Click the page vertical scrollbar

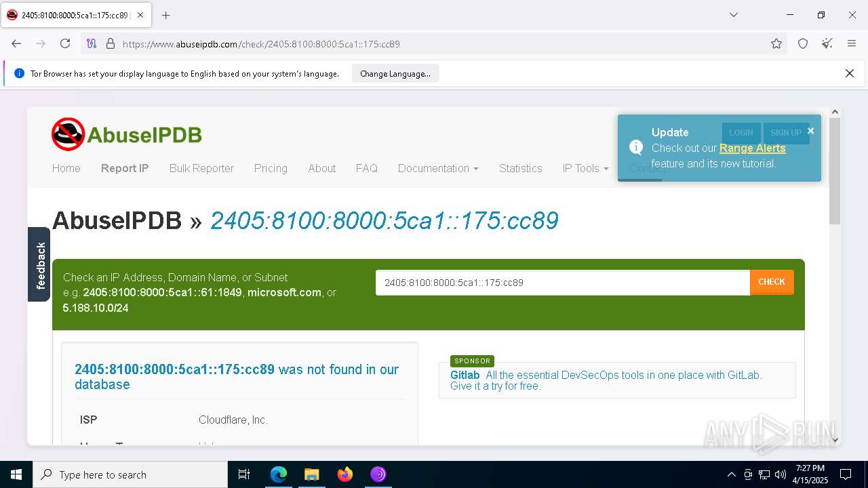click(x=835, y=169)
